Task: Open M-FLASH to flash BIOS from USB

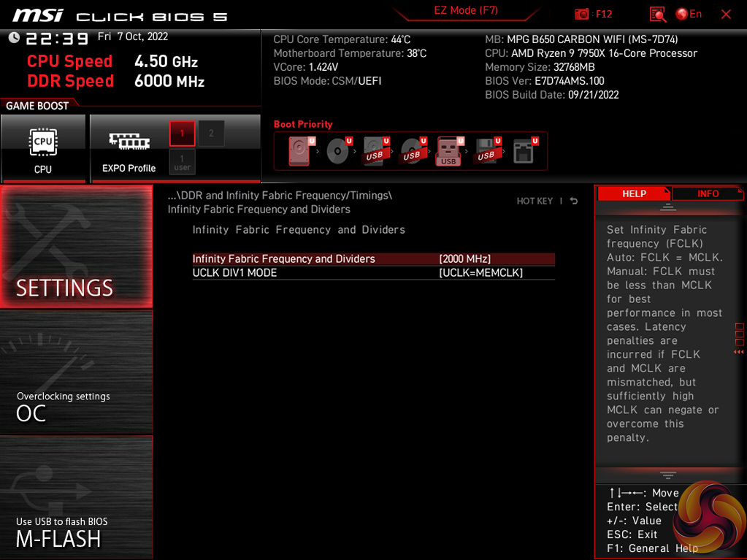Action: 76,496
